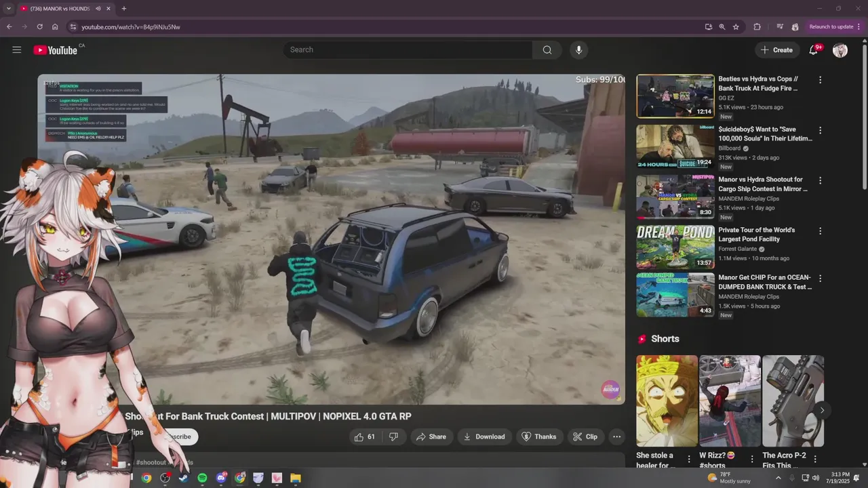Mute the YouTube tab via speaker icon
The height and width of the screenshot is (488, 868).
(98, 9)
